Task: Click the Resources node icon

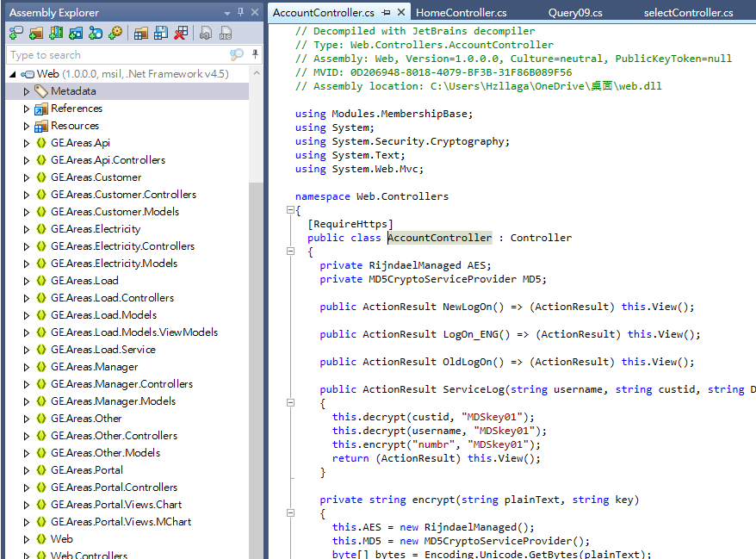Action: [41, 126]
